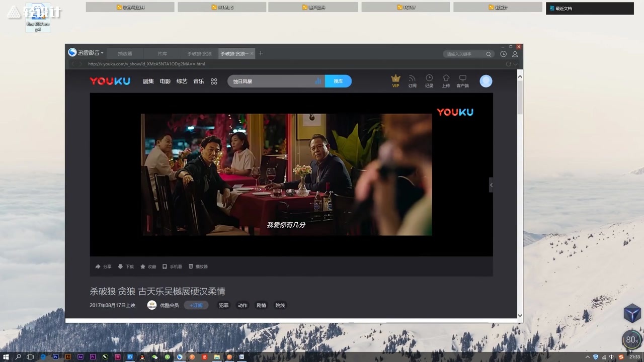Viewport: 644px width, 362px height.
Task: Open the 客户端 client download icon
Action: [x=462, y=81]
